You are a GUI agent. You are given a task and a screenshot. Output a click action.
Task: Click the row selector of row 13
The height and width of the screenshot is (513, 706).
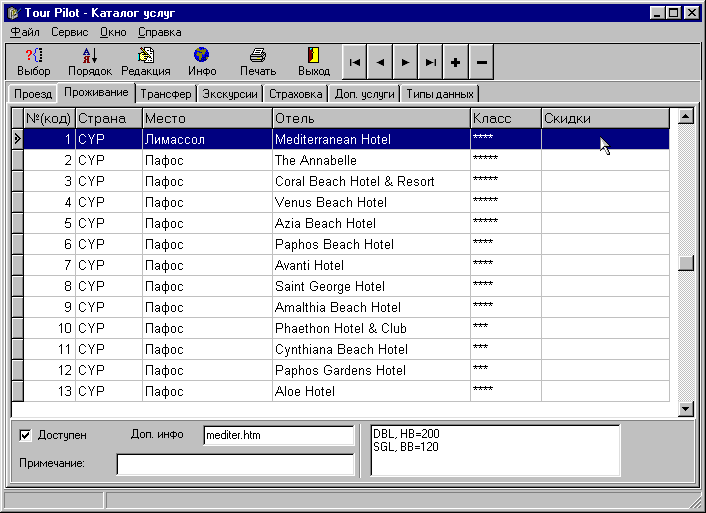tap(18, 391)
